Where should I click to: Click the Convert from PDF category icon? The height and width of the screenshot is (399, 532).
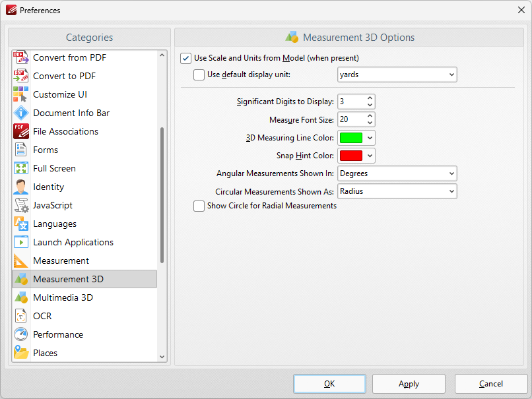tap(20, 57)
